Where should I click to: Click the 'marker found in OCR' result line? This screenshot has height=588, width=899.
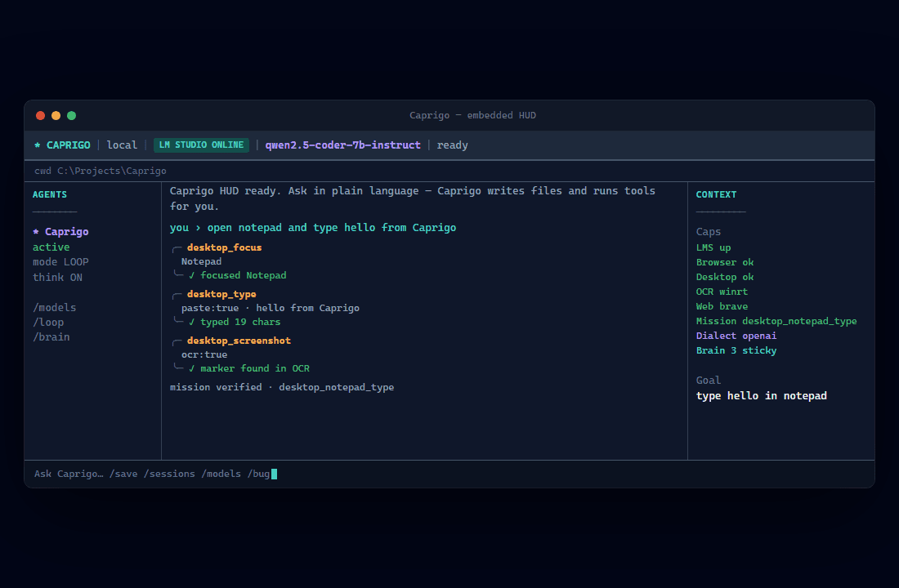point(248,368)
